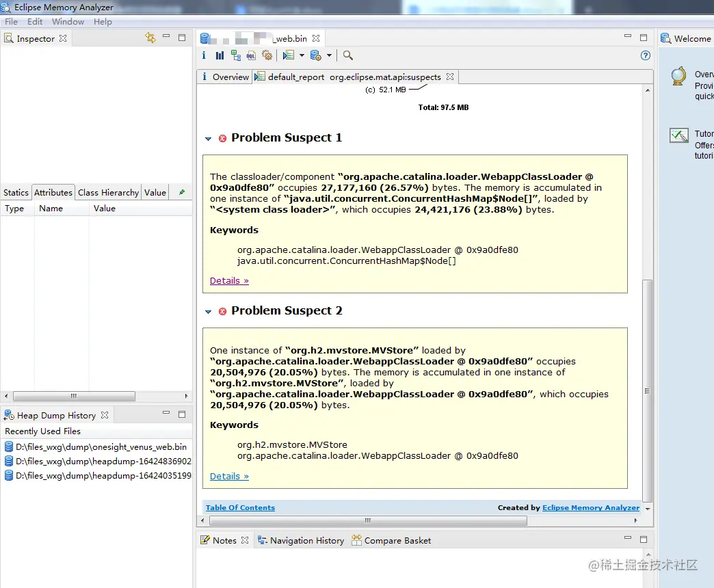Click the Value column header
The image size is (714, 588).
140,209
